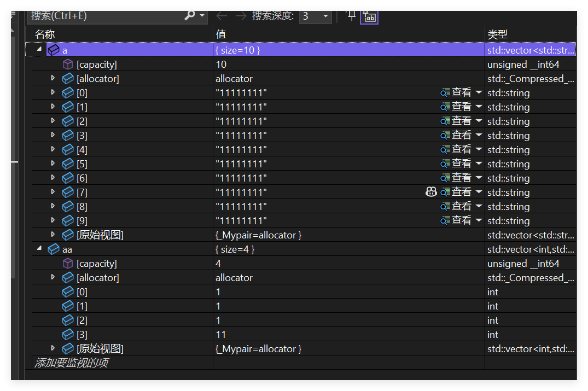Click 查看 visualizer icon for row [6]
The height and width of the screenshot is (391, 588).
click(445, 178)
